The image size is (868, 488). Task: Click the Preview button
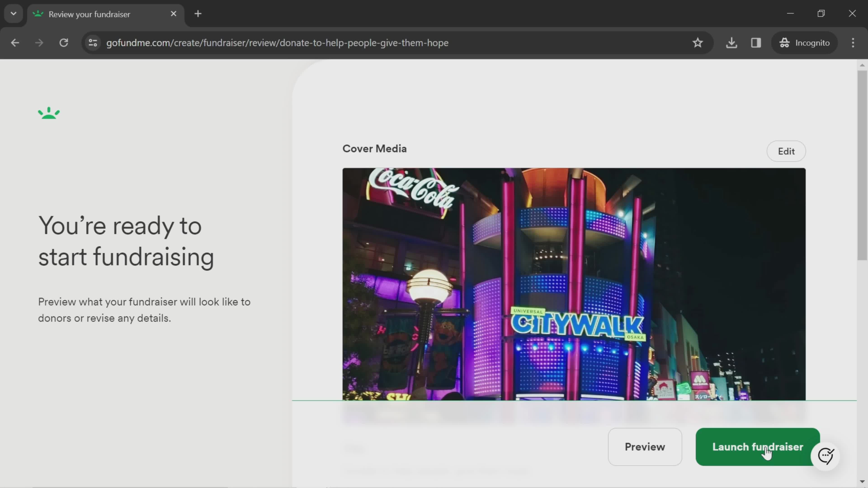click(645, 447)
